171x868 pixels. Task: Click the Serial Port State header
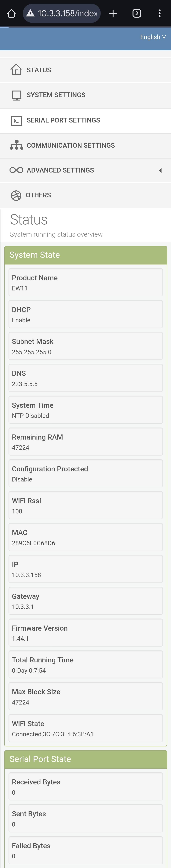point(86,759)
